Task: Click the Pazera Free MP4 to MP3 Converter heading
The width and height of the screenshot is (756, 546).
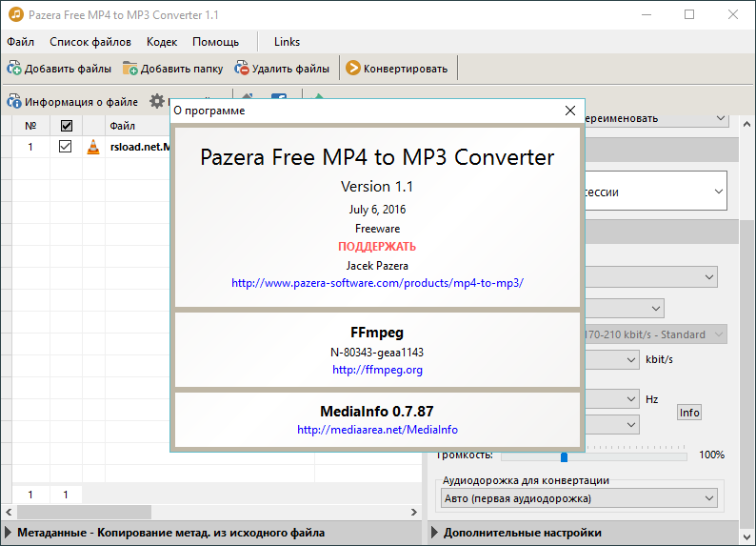Action: (377, 157)
